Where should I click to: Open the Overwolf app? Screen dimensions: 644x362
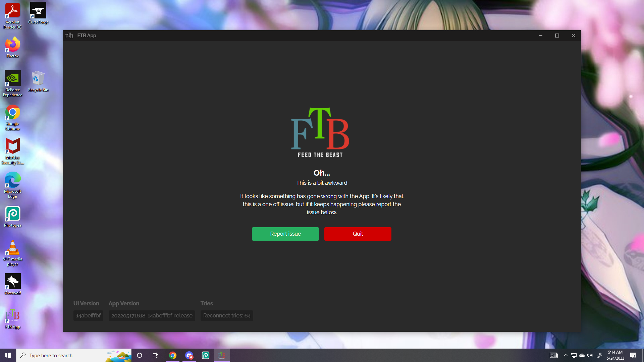point(12,281)
